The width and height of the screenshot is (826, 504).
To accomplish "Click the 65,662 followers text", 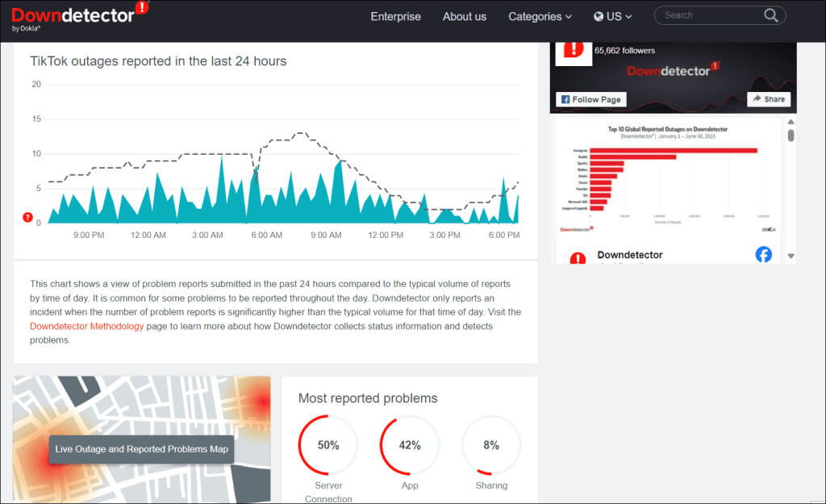I will (x=625, y=51).
